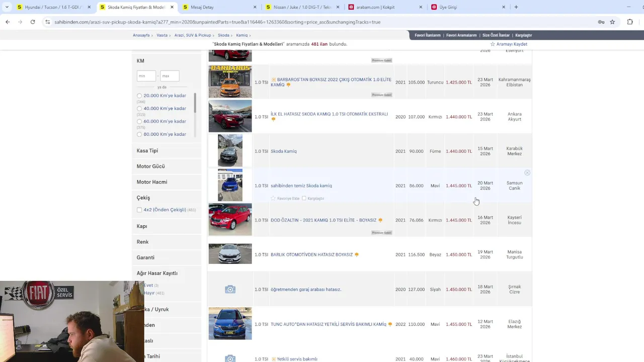
Task: Open a new browser tab with plus icon
Action: (x=516, y=7)
